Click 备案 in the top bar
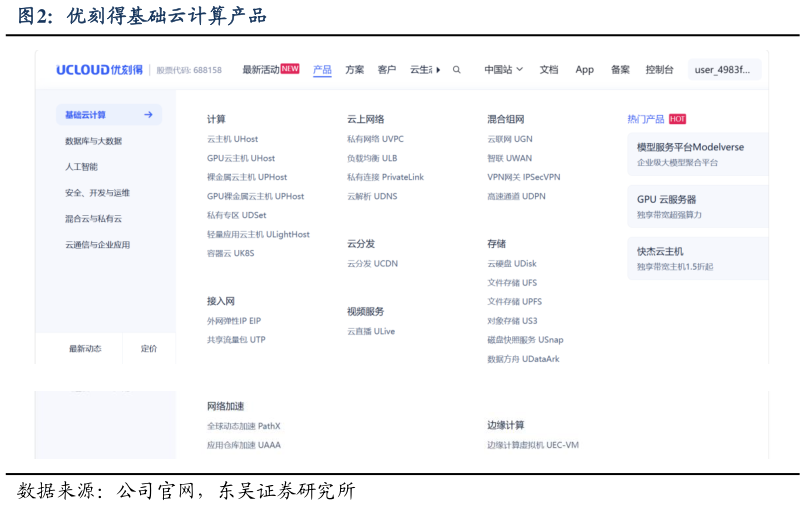The height and width of the screenshot is (506, 805). (x=620, y=69)
